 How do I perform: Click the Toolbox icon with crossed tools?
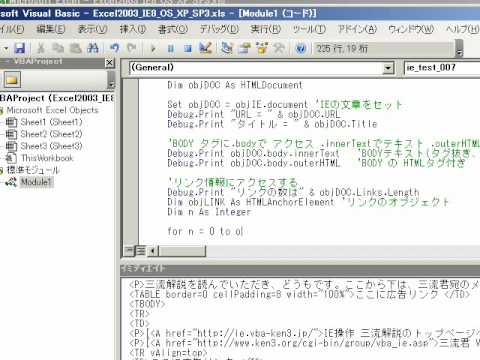(x=279, y=48)
